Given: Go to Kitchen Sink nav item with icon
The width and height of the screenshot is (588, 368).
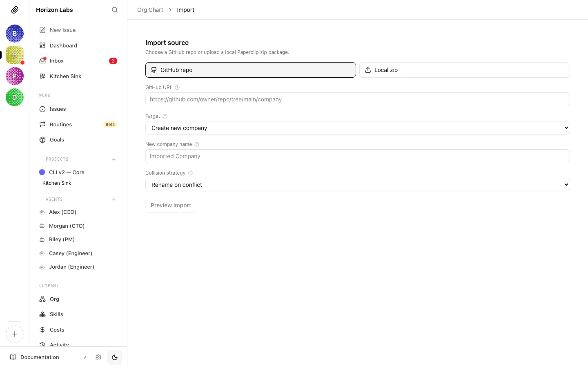Looking at the screenshot, I should pyautogui.click(x=78, y=76).
